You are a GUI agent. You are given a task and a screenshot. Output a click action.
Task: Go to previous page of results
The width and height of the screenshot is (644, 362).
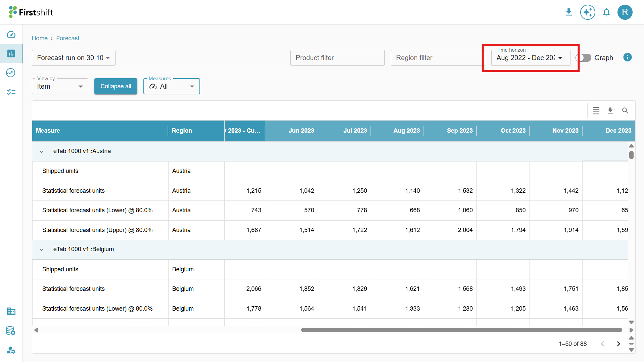(602, 344)
